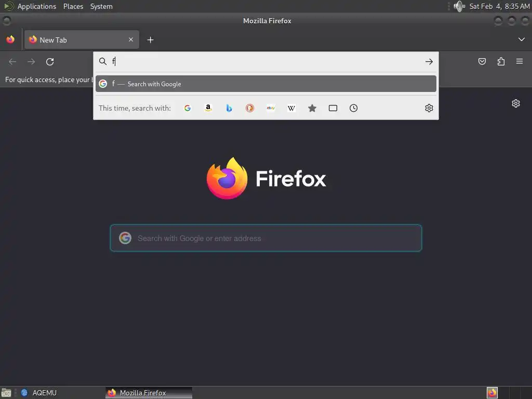Open the Applications menu
The width and height of the screenshot is (532, 399).
pos(37,6)
